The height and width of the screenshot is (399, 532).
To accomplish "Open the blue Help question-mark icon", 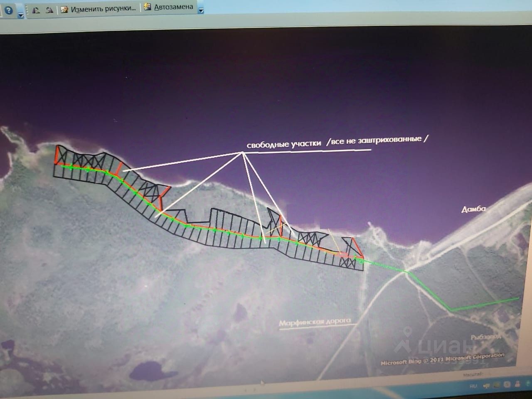I will pyautogui.click(x=9, y=10).
